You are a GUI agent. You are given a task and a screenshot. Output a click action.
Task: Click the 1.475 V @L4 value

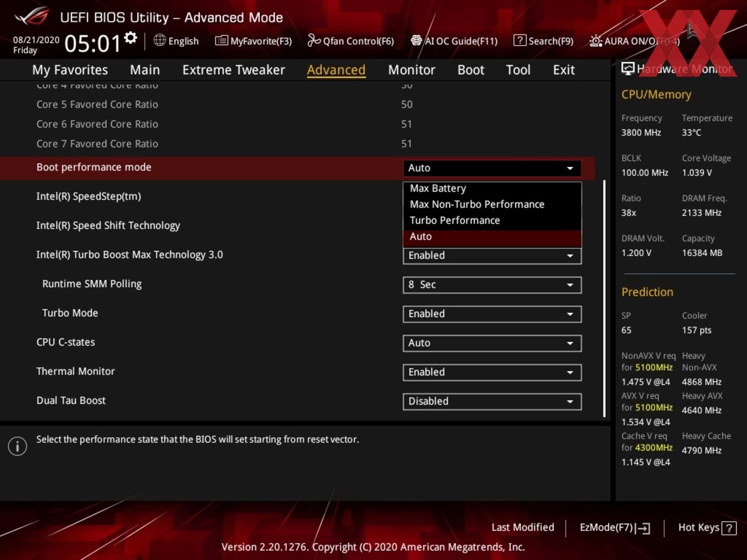645,382
